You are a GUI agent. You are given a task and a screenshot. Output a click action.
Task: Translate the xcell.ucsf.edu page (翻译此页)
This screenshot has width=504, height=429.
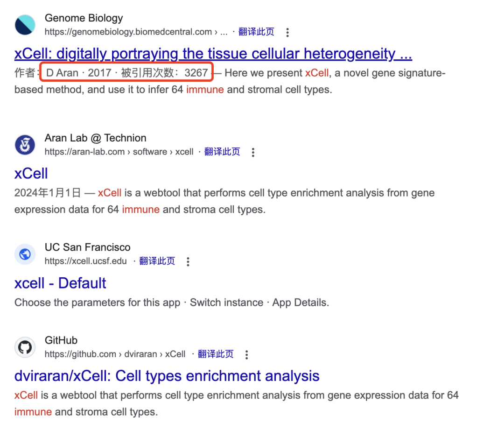(157, 261)
